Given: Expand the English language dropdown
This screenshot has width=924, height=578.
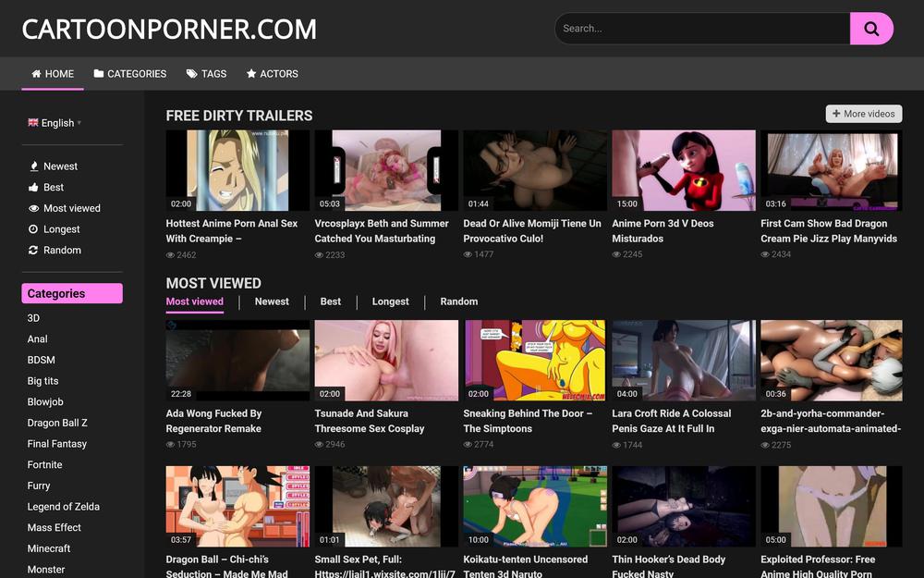Looking at the screenshot, I should coord(55,123).
